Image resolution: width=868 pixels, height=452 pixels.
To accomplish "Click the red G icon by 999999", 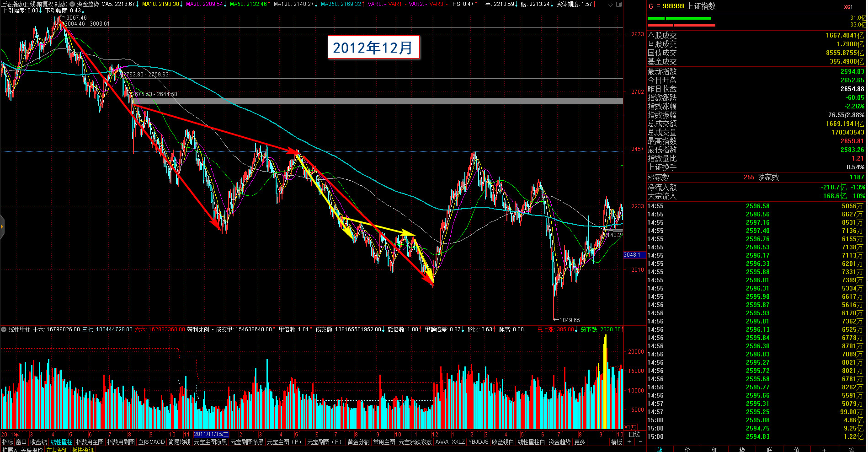I will [650, 6].
